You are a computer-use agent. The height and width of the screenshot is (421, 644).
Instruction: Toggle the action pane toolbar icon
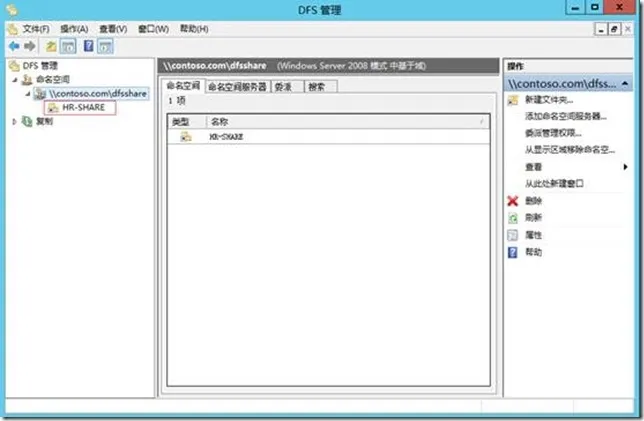click(105, 46)
